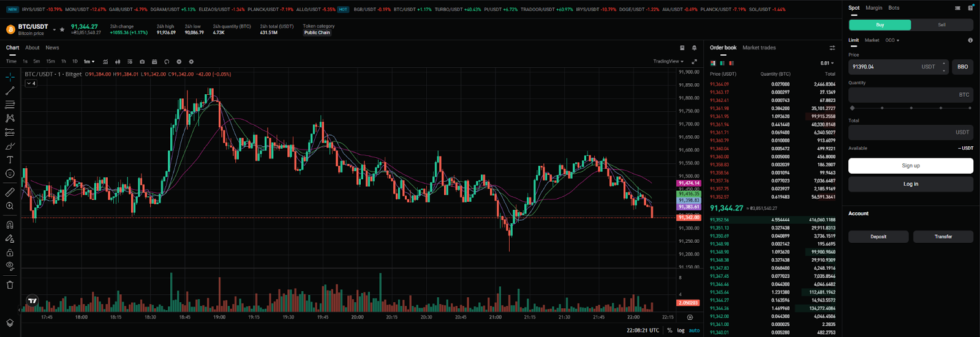The height and width of the screenshot is (337, 980).
Task: Take a chart snapshot with camera icon
Action: tap(142, 61)
